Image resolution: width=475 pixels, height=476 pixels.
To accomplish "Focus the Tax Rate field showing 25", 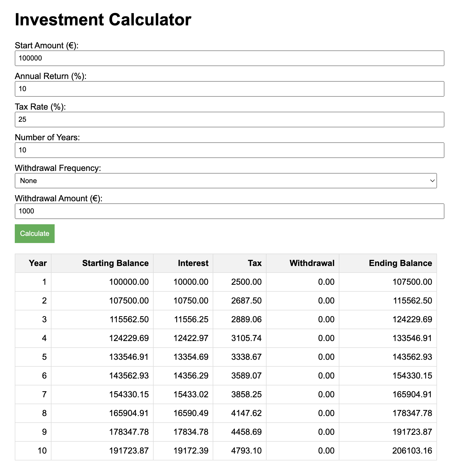I will tap(227, 119).
